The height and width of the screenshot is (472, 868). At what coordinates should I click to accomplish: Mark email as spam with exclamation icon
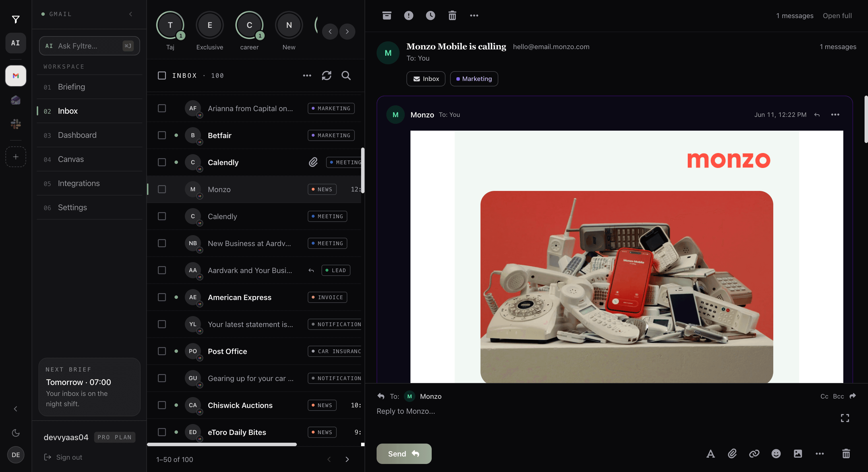[408, 16]
